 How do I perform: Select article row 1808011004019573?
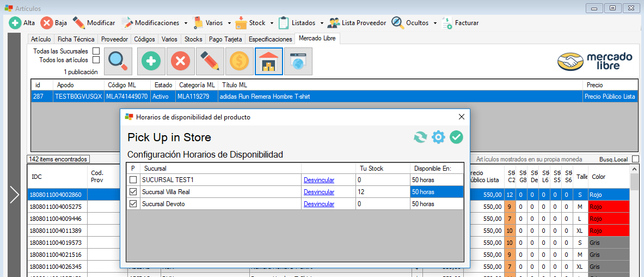pyautogui.click(x=58, y=243)
